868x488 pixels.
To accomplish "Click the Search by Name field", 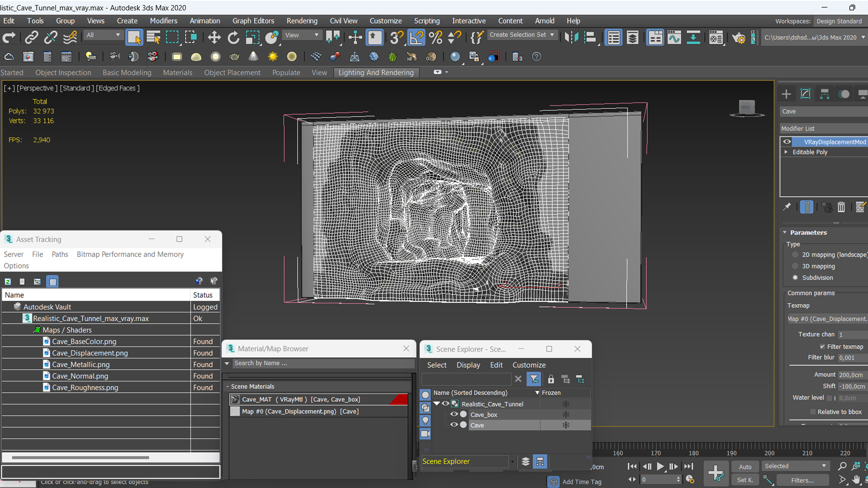I will (324, 363).
